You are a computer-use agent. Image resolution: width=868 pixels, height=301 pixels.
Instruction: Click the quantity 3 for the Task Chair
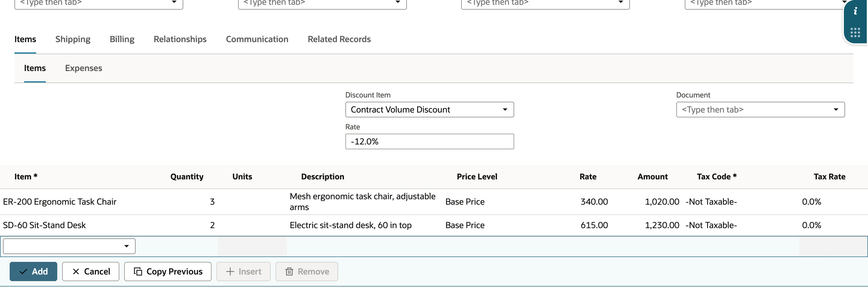point(212,202)
